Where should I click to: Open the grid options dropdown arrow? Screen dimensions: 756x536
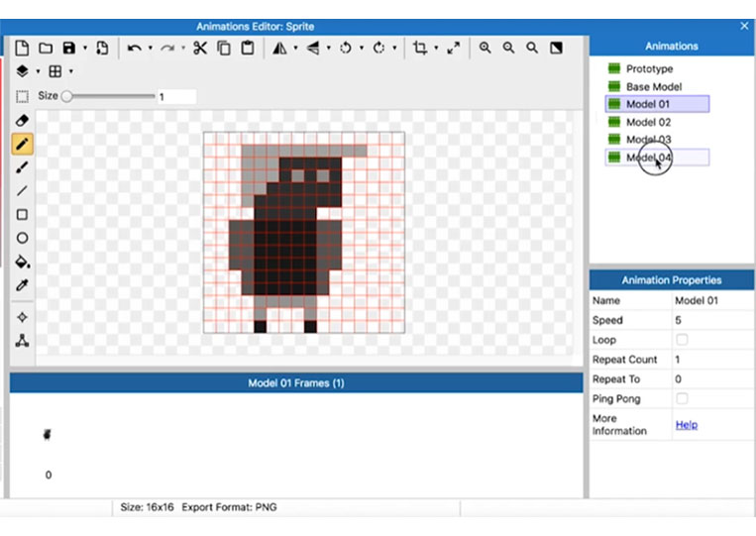(x=71, y=71)
